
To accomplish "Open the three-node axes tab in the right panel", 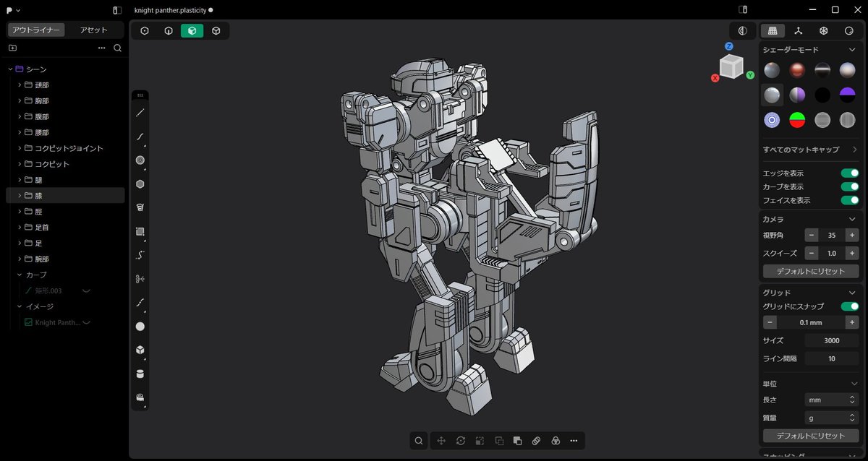I will (798, 31).
